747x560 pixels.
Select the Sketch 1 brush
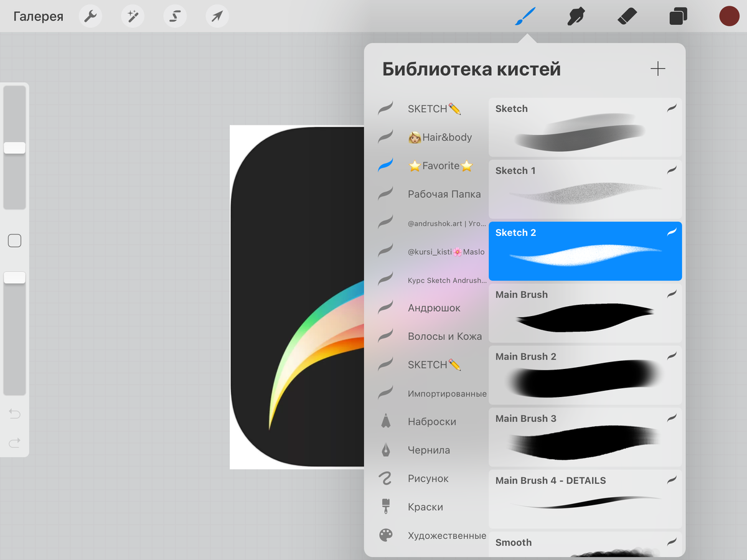point(585,189)
